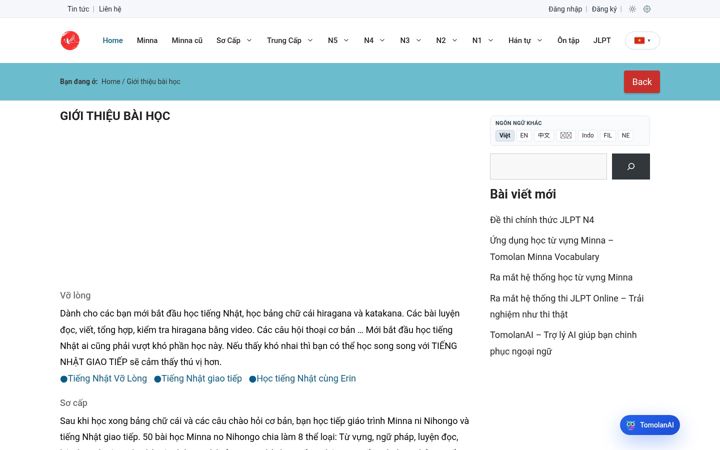Expand the N1 dropdown menu
Image resolution: width=720 pixels, height=450 pixels.
[482, 40]
